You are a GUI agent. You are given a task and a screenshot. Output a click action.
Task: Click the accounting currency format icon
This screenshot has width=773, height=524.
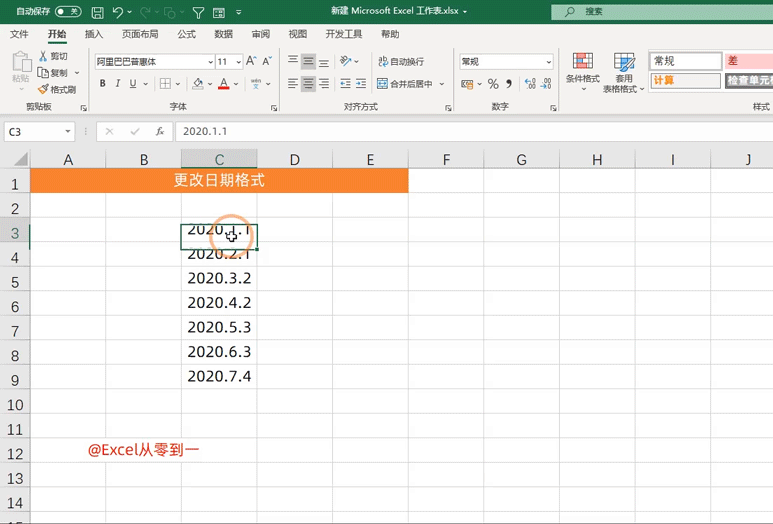pos(467,84)
